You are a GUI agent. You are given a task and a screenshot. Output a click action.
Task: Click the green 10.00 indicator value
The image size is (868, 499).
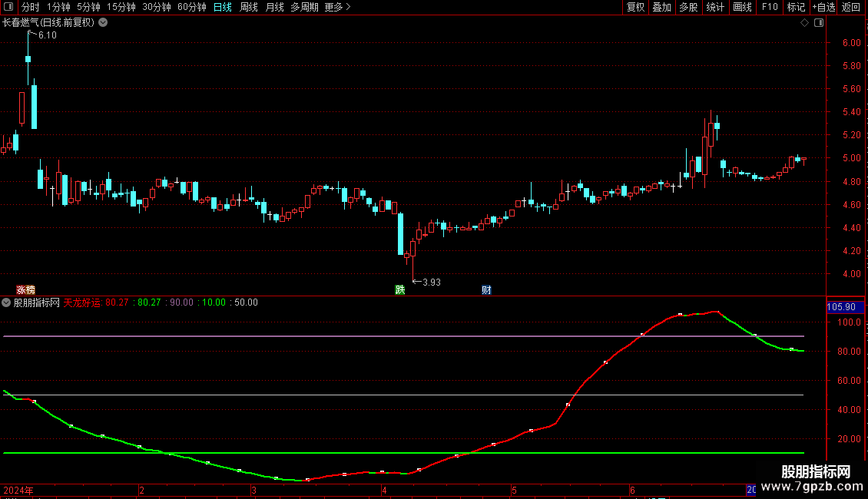tap(214, 302)
